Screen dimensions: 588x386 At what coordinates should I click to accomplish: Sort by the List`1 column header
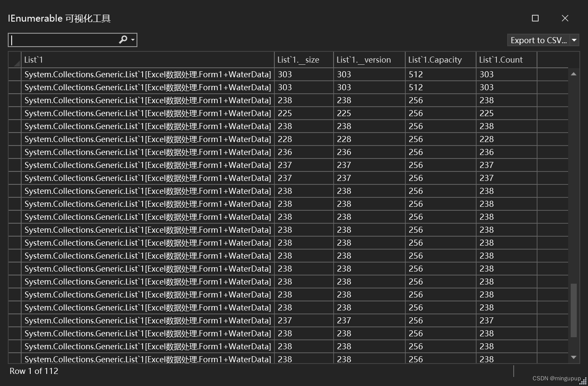[x=148, y=60]
